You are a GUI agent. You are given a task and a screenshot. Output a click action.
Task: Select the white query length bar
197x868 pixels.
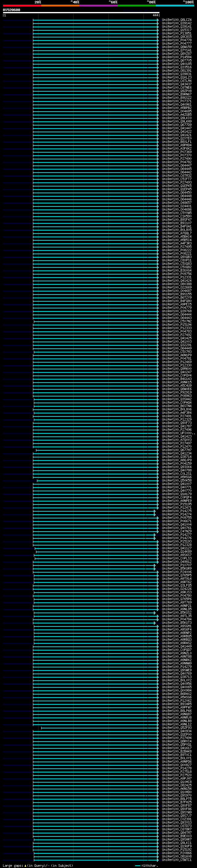click(81, 13)
